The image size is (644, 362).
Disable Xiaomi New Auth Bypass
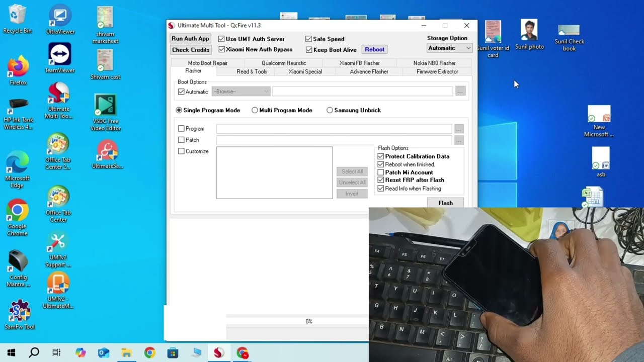pos(256,49)
